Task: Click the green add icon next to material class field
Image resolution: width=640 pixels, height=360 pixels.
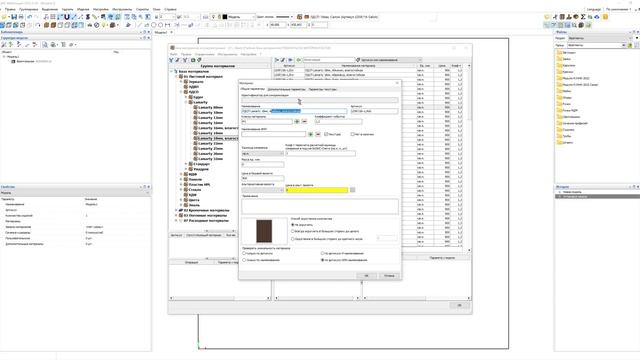Action: click(x=297, y=122)
